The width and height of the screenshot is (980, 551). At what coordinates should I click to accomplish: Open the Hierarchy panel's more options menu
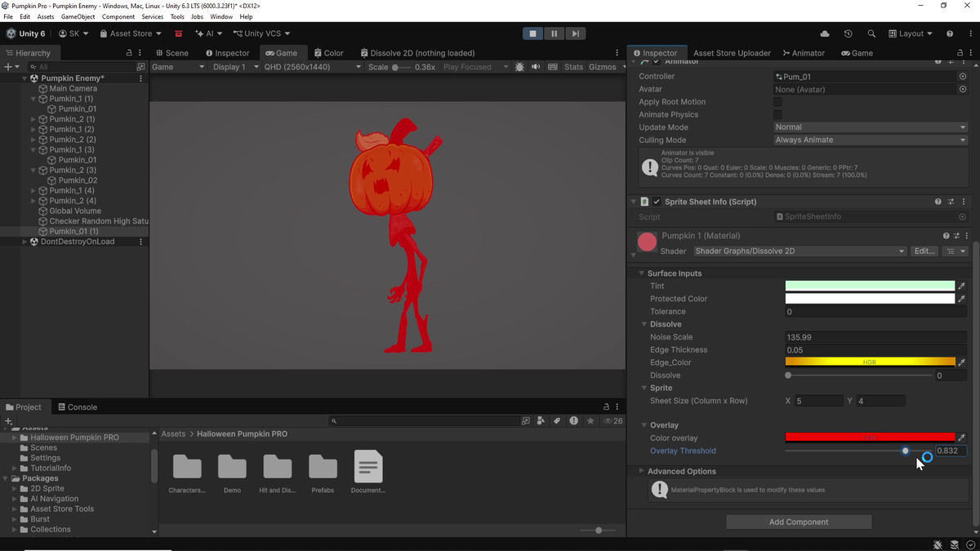tap(140, 53)
